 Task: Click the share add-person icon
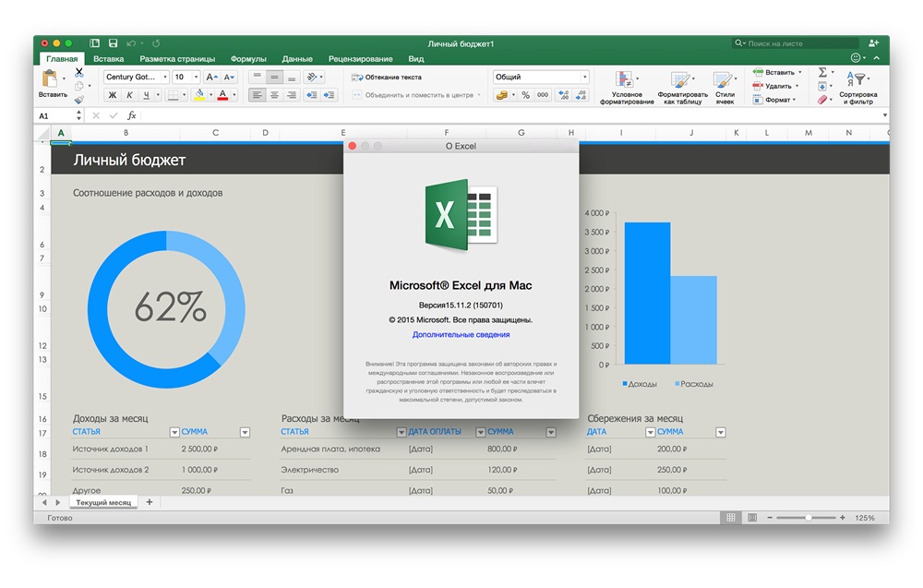pyautogui.click(x=873, y=43)
